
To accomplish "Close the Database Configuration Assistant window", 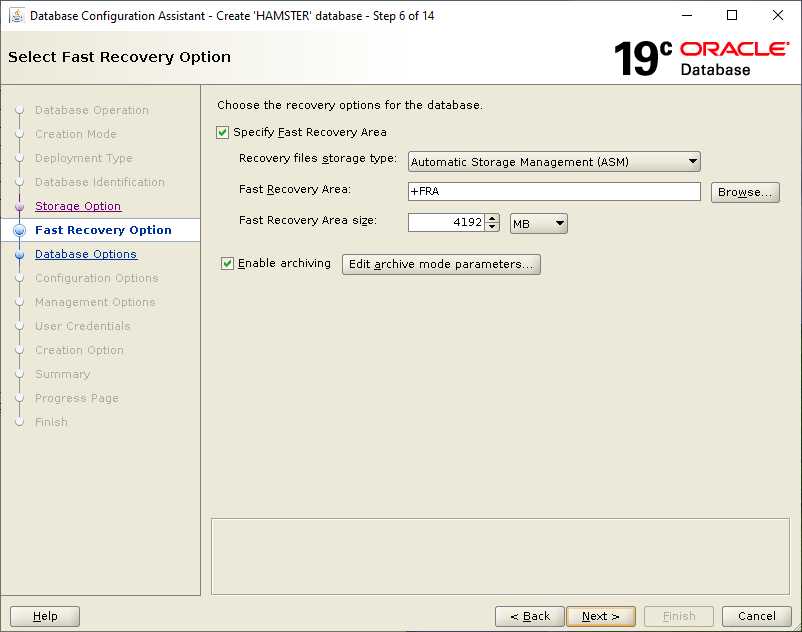I will pos(777,15).
